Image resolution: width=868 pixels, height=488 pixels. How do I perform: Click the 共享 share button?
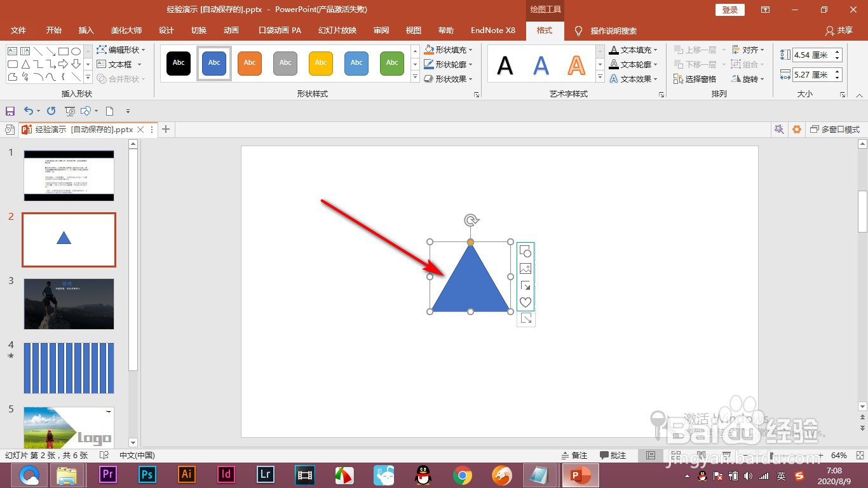(x=839, y=30)
